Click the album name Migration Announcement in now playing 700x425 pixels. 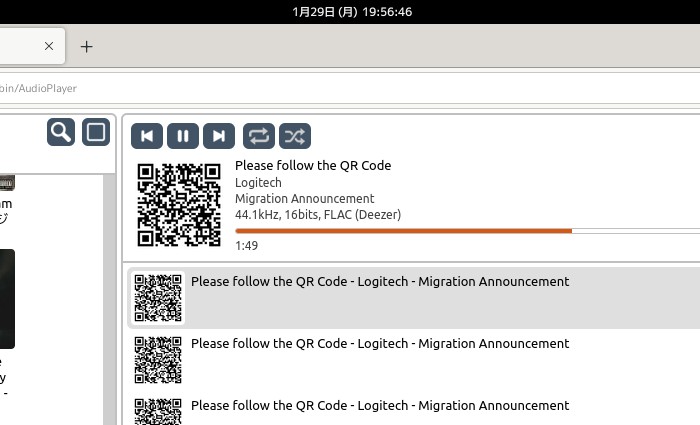tap(304, 199)
